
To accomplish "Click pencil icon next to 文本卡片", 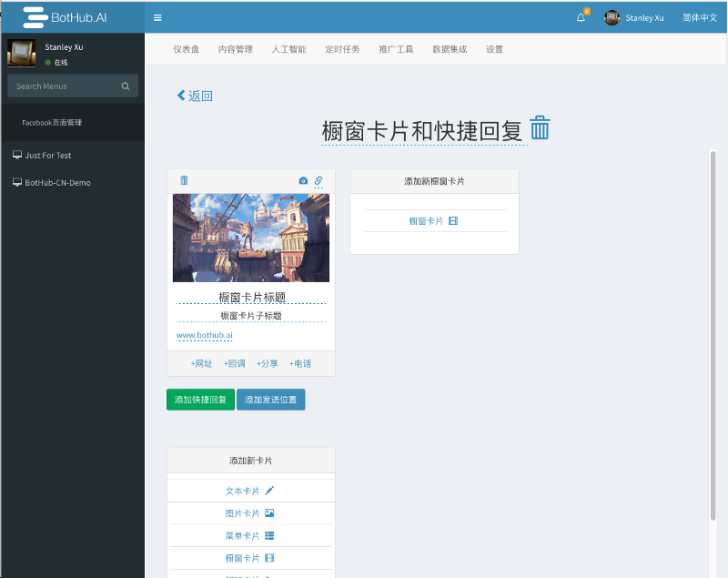I will coord(269,491).
